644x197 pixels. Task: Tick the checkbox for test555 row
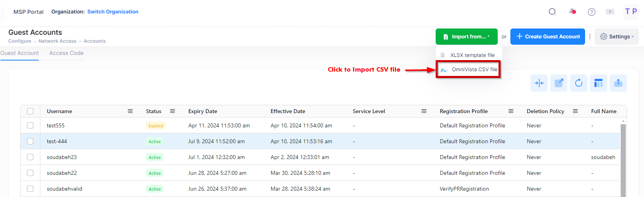point(30,125)
